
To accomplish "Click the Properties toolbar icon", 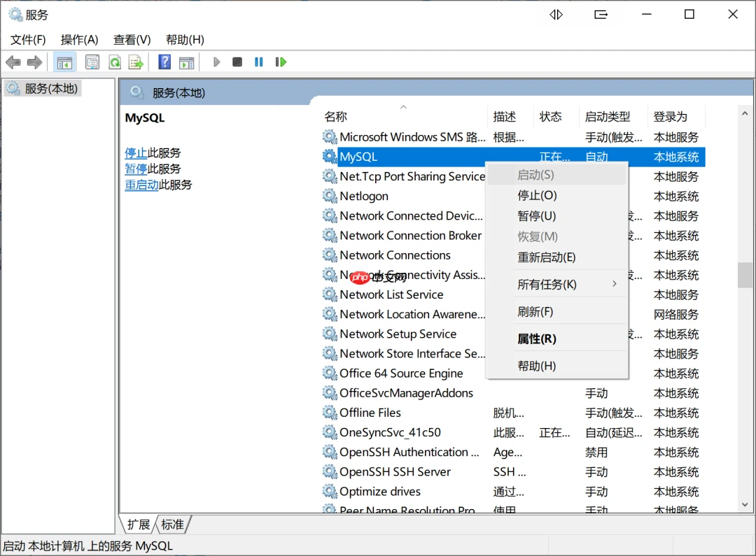I will pyautogui.click(x=92, y=62).
